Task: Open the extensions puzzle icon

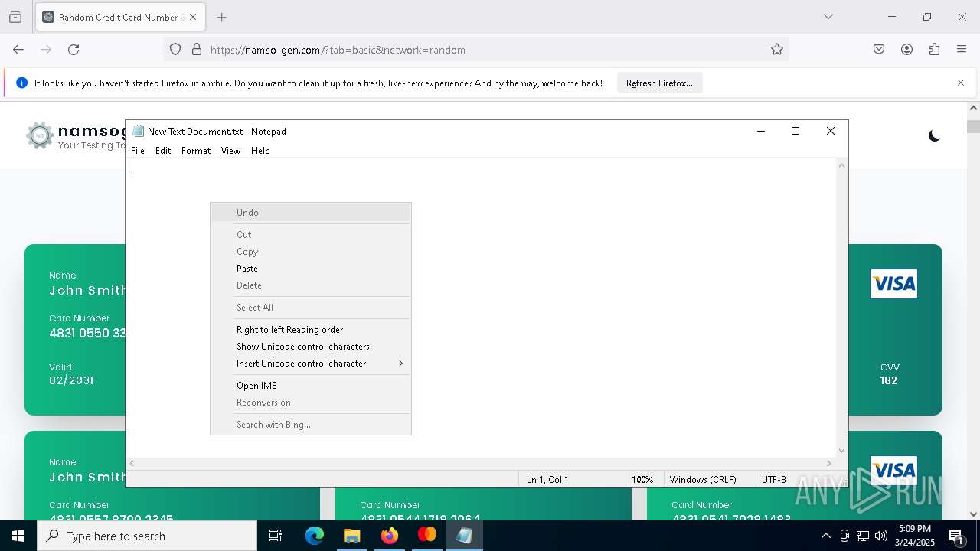Action: 934,50
